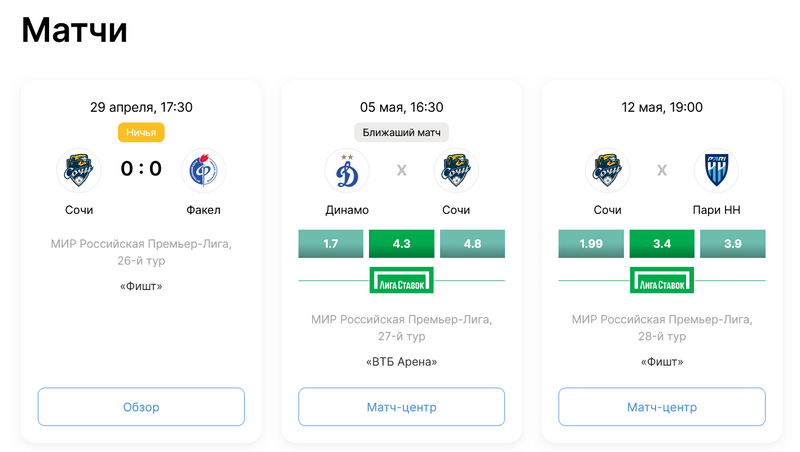Screen dimensions: 800x452
Task: Open the Обзор match review
Action: click(x=141, y=407)
